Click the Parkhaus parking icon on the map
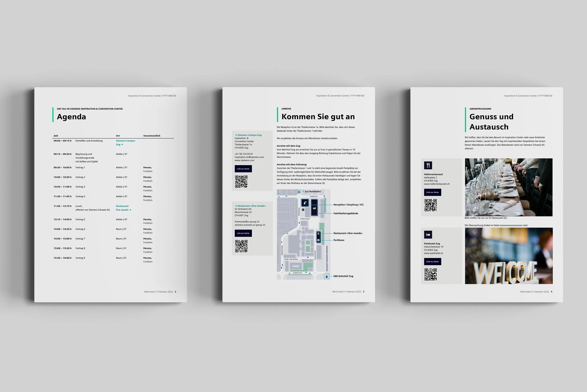This screenshot has height=392, width=587. tap(318, 240)
